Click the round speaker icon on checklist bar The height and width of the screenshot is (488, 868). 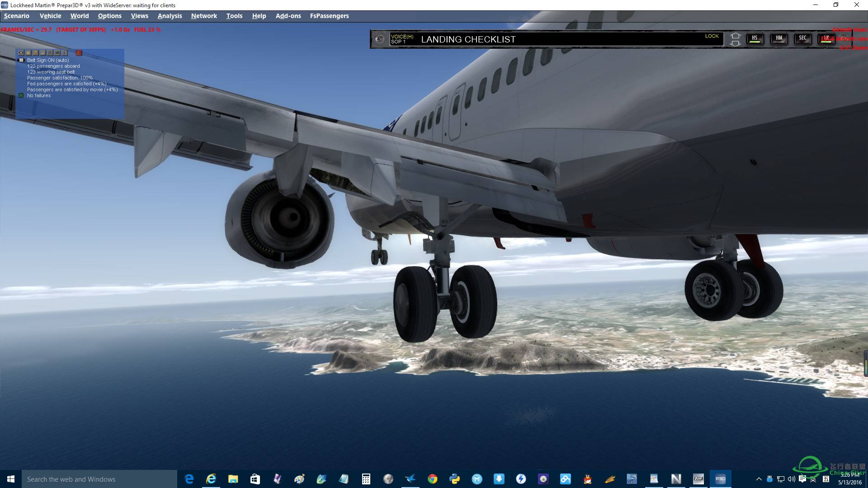coord(379,39)
